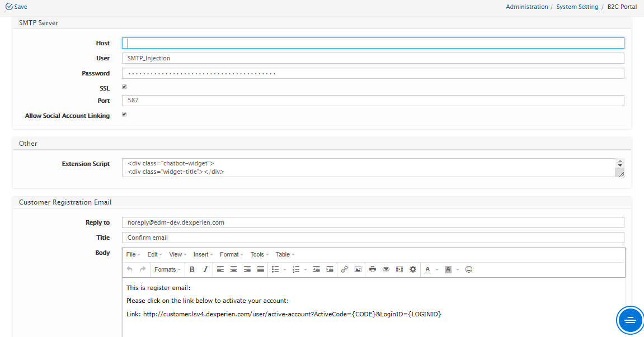The height and width of the screenshot is (337, 644).
Task: Open the emoticons smiley picker
Action: pos(469,269)
